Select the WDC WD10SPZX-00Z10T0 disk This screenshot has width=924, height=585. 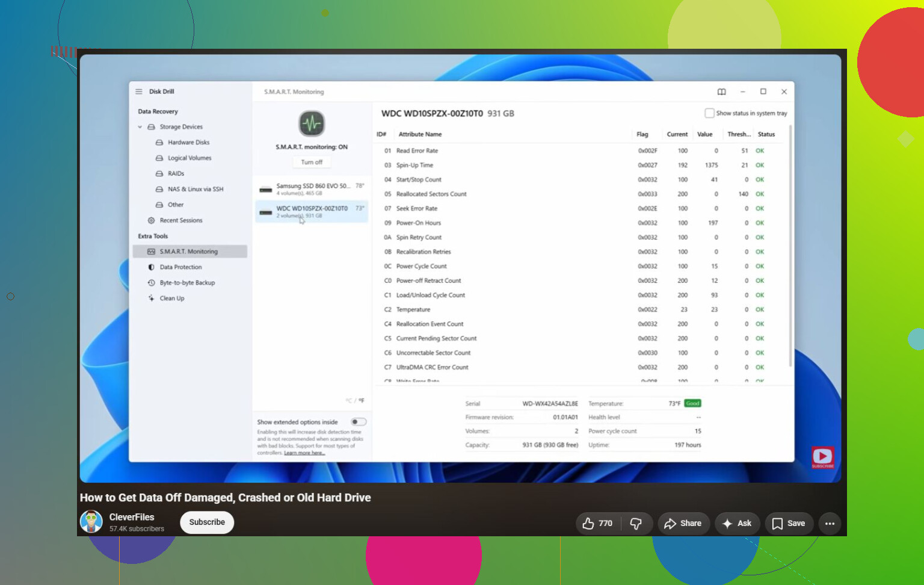[312, 211]
